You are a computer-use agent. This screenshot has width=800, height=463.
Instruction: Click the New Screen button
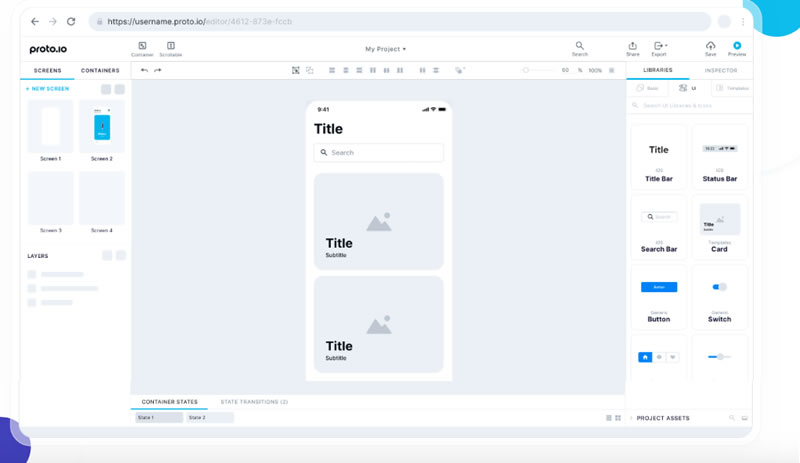(47, 89)
